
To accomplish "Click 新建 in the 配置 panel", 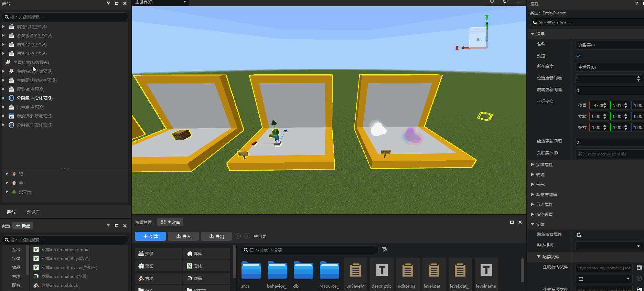I will [x=23, y=226].
